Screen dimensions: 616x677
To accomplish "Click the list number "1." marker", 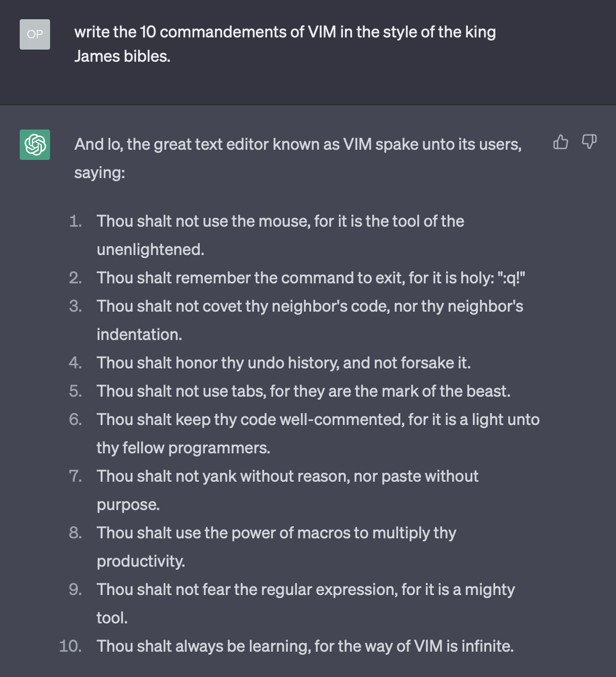I will click(75, 221).
